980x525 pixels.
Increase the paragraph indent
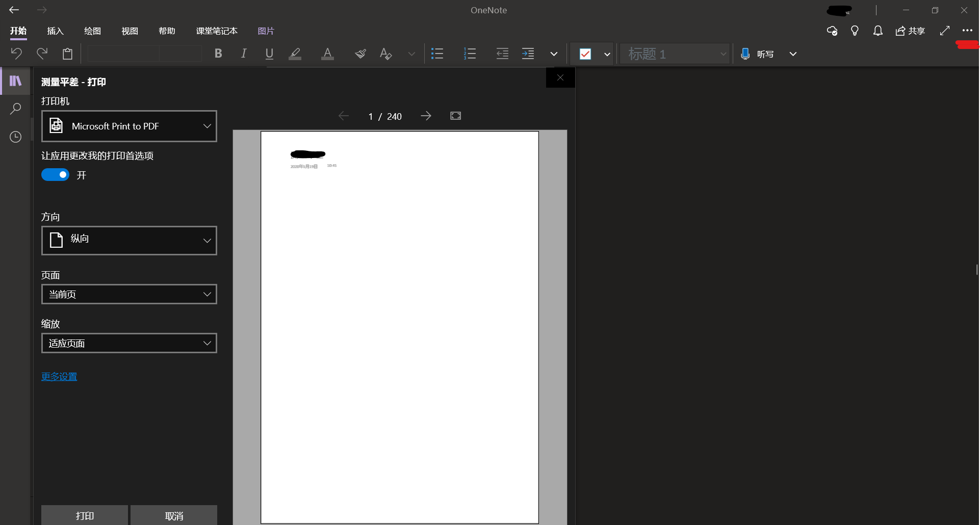[x=528, y=54]
